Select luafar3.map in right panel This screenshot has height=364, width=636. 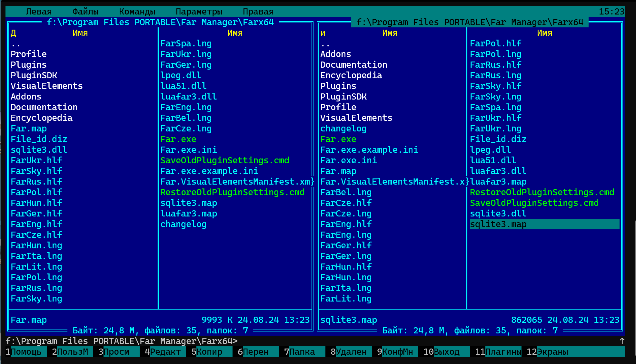(498, 182)
